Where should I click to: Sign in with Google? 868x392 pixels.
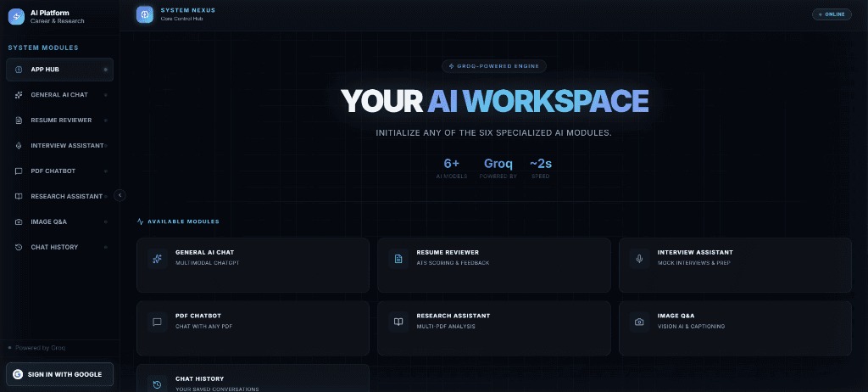point(60,374)
